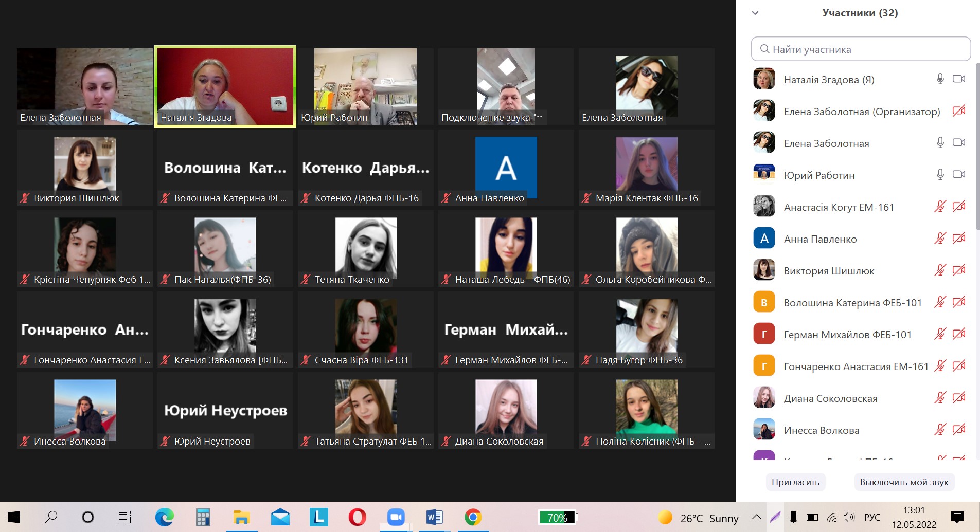This screenshot has height=532, width=980.
Task: Toggle camera for Юрий Работин in list
Action: (958, 175)
